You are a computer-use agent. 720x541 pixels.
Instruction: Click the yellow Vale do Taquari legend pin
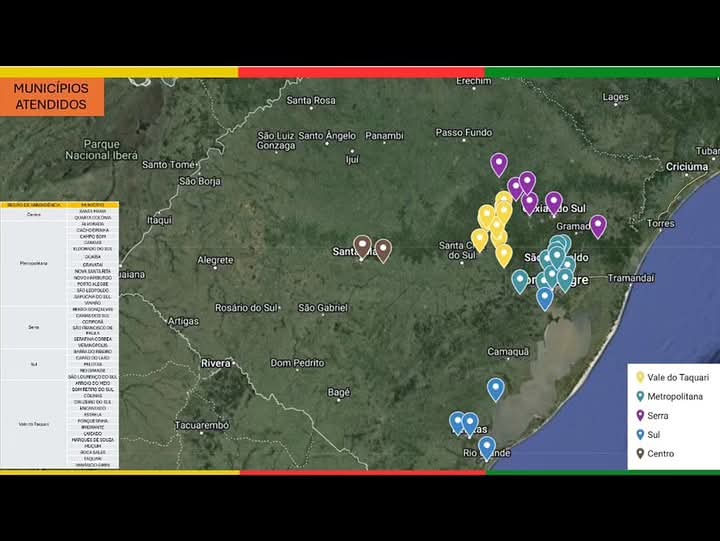[x=639, y=377]
